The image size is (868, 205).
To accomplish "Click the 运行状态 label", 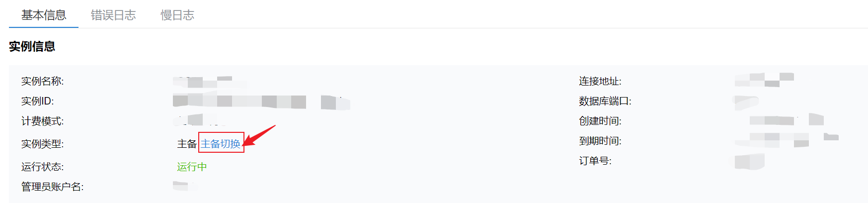I will [43, 167].
